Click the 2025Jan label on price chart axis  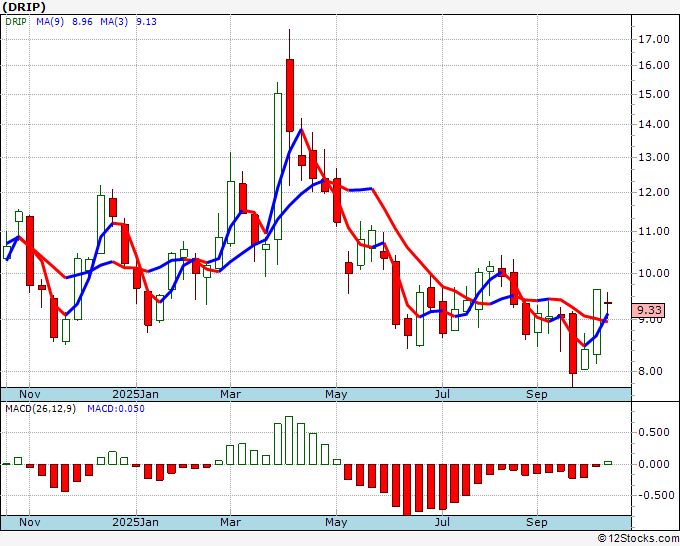tap(135, 394)
